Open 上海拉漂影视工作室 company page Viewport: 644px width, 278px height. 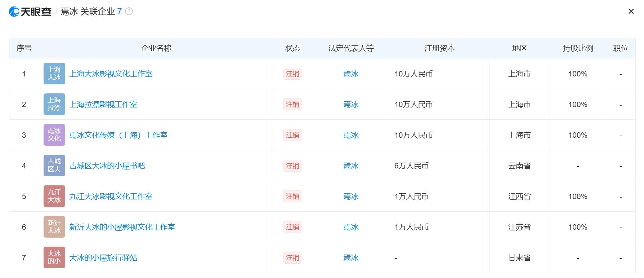tap(103, 105)
